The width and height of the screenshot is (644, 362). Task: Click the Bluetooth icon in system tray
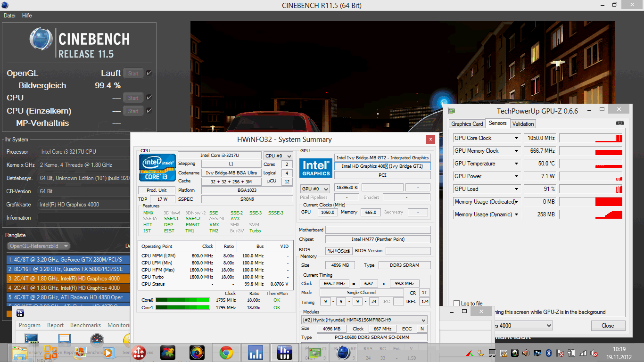click(x=549, y=353)
